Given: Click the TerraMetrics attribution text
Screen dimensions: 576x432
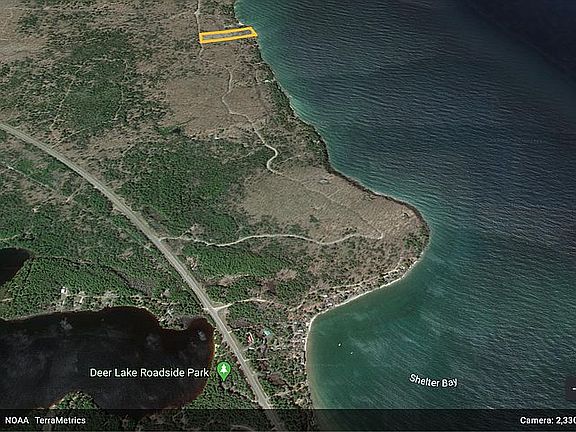Looking at the screenshot, I should coord(60,420).
